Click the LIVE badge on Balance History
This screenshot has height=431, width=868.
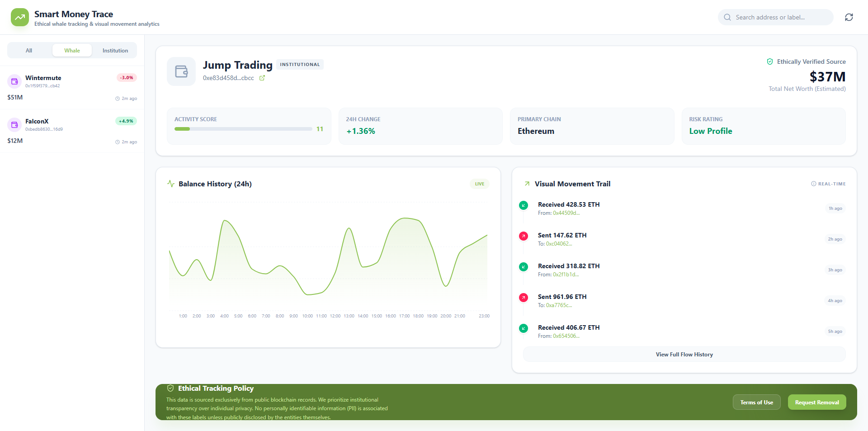tap(479, 184)
